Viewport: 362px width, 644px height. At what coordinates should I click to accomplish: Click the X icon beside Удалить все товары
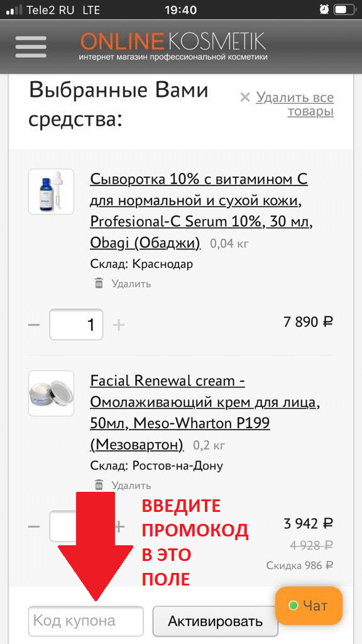(x=245, y=97)
